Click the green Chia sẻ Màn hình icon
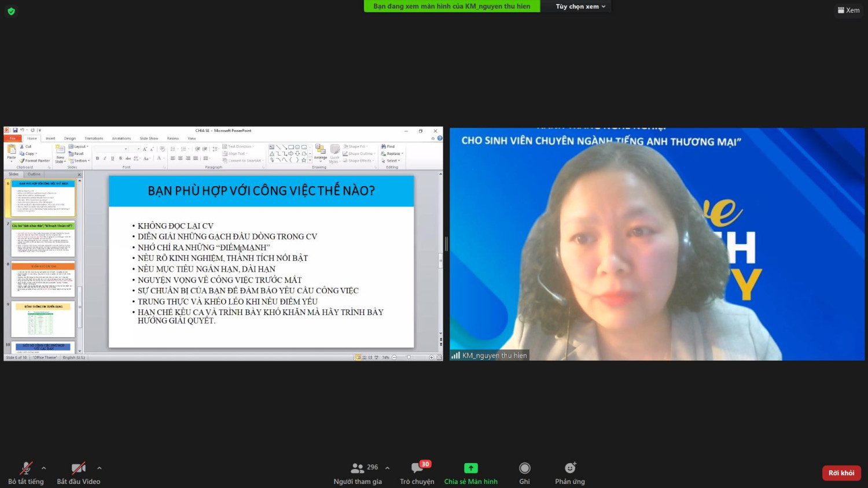Screen dimensions: 868x488 (x=470, y=468)
